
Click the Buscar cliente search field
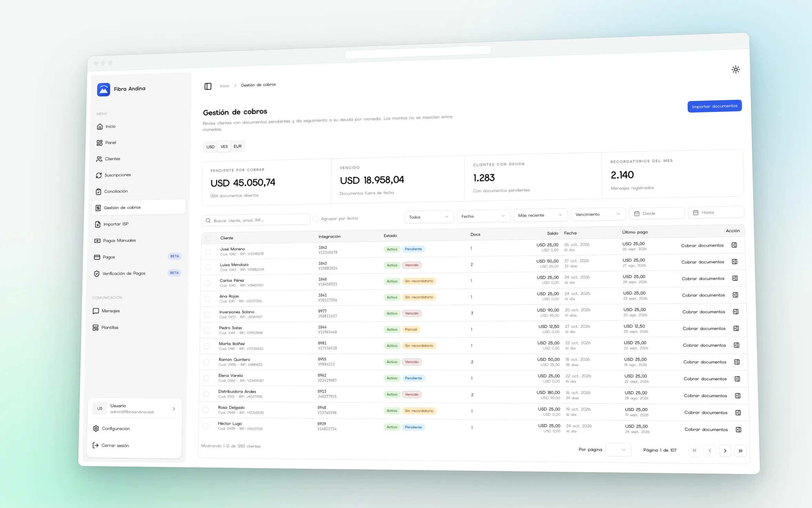pyautogui.click(x=256, y=220)
